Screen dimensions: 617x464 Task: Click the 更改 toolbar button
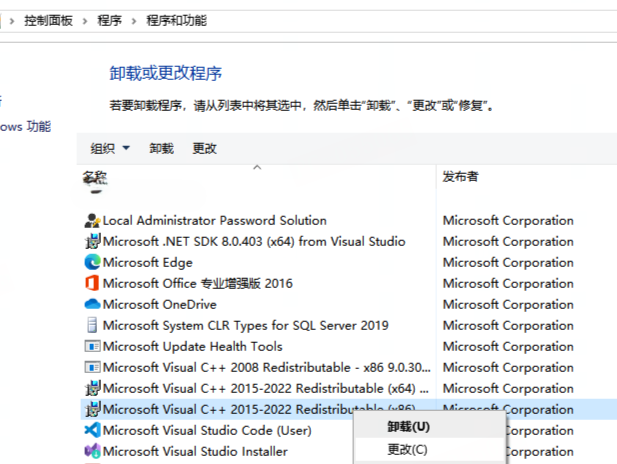click(x=204, y=148)
